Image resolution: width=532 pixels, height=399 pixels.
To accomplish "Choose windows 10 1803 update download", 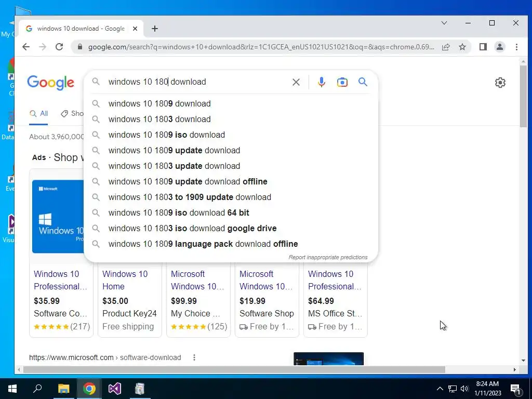I will [231, 166].
